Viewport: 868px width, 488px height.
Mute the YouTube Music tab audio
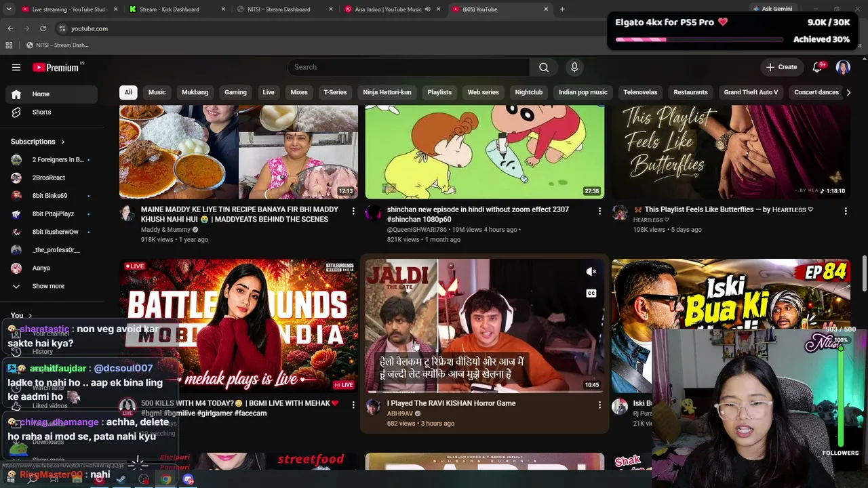427,9
